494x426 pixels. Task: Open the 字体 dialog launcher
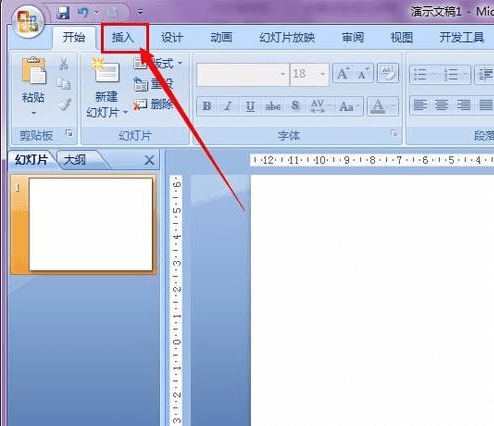click(x=394, y=133)
